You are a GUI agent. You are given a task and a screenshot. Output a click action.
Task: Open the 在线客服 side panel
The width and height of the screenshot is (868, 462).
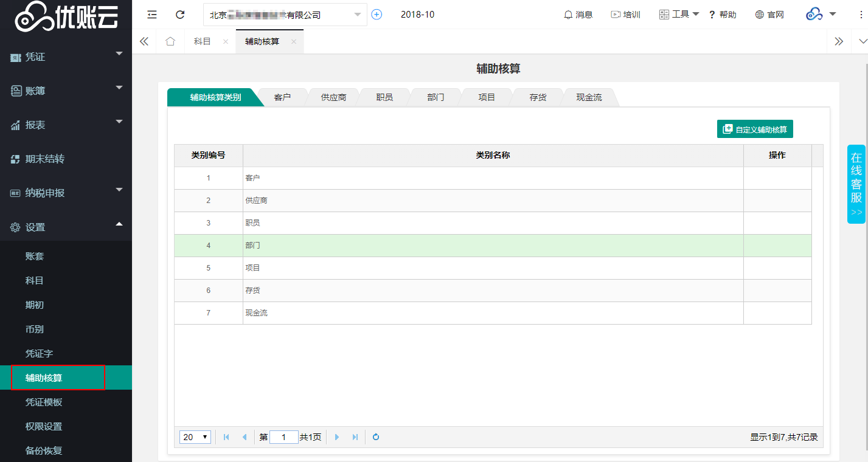(856, 184)
